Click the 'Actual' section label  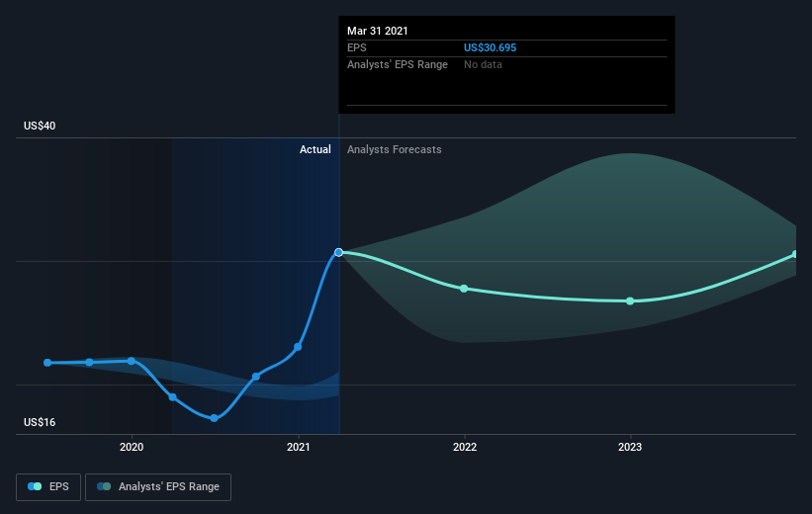pyautogui.click(x=315, y=149)
